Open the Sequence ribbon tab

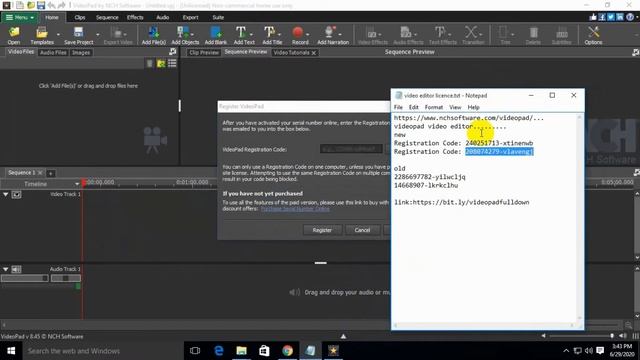pyautogui.click(x=107, y=18)
